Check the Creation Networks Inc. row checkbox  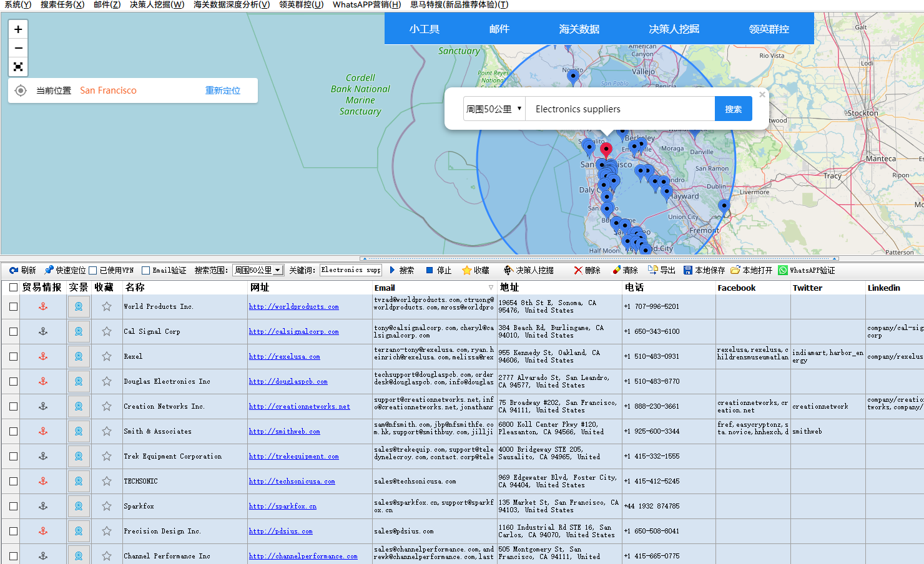click(13, 406)
